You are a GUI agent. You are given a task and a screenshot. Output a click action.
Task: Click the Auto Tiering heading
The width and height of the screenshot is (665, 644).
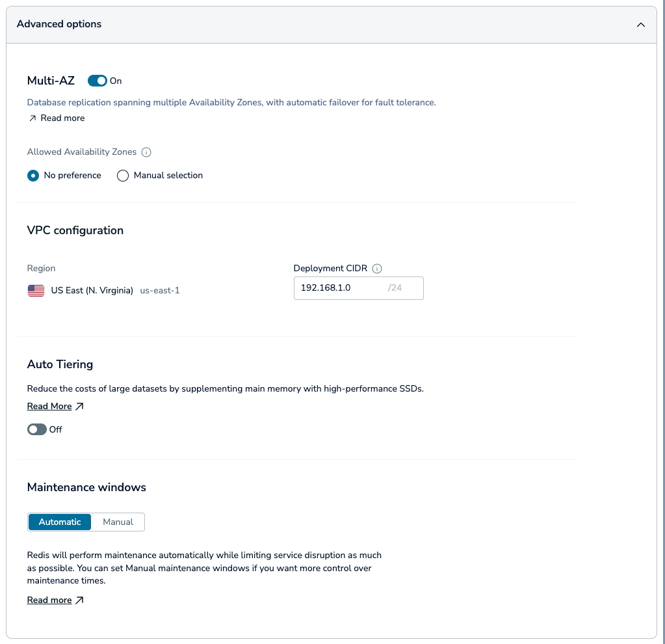60,364
